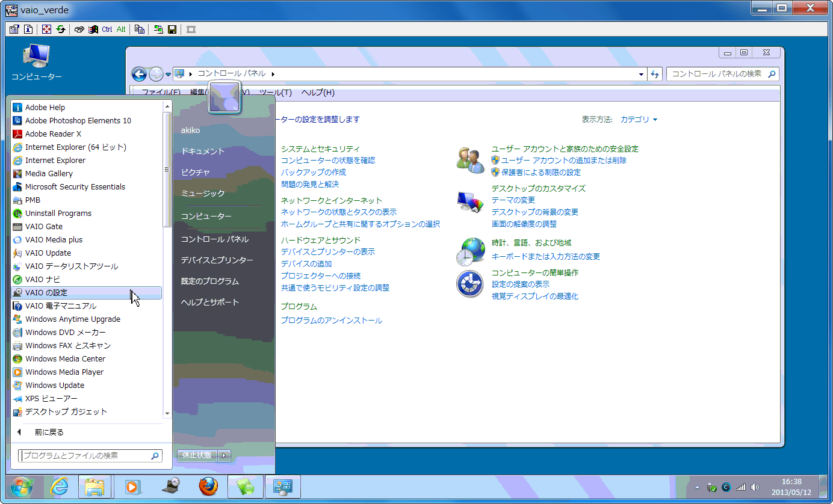833x504 pixels.
Task: Click the volume icon in system tray
Action: point(755,487)
